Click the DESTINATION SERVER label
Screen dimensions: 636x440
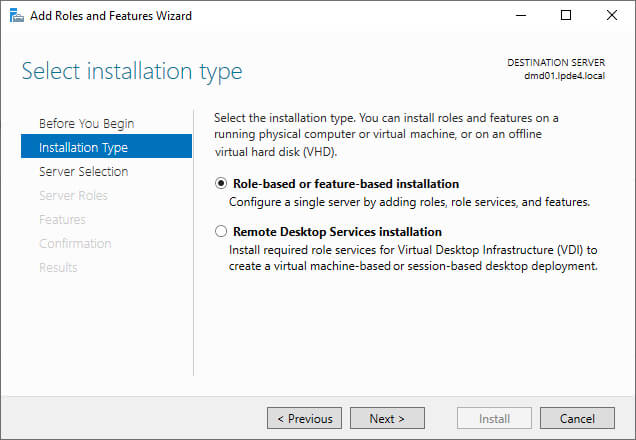(x=556, y=62)
